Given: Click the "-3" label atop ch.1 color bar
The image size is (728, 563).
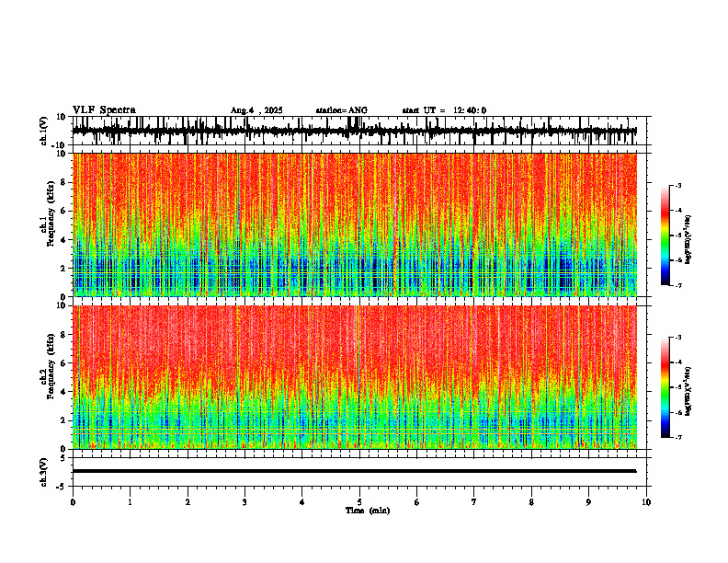Looking at the screenshot, I should click(x=677, y=185).
